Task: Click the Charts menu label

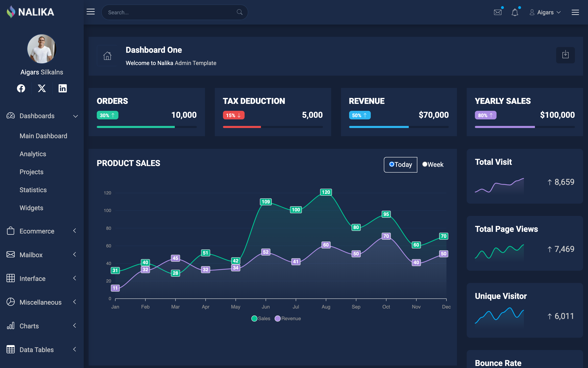Action: pyautogui.click(x=29, y=326)
